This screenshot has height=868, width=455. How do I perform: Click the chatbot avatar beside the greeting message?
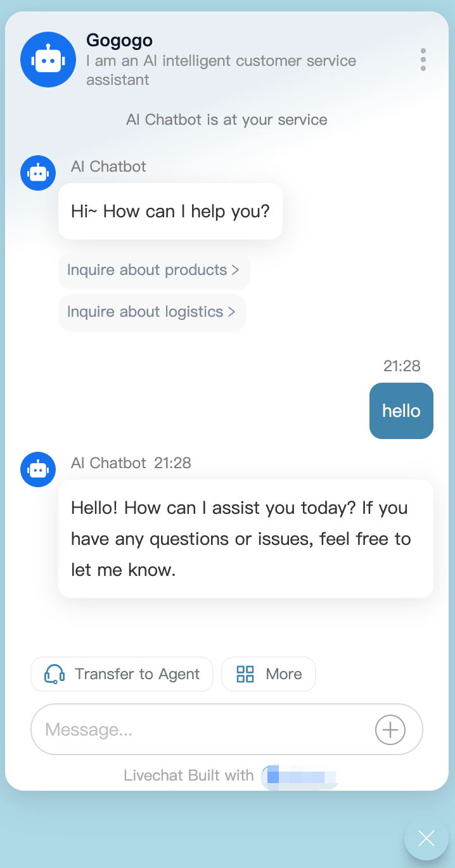[x=38, y=173]
